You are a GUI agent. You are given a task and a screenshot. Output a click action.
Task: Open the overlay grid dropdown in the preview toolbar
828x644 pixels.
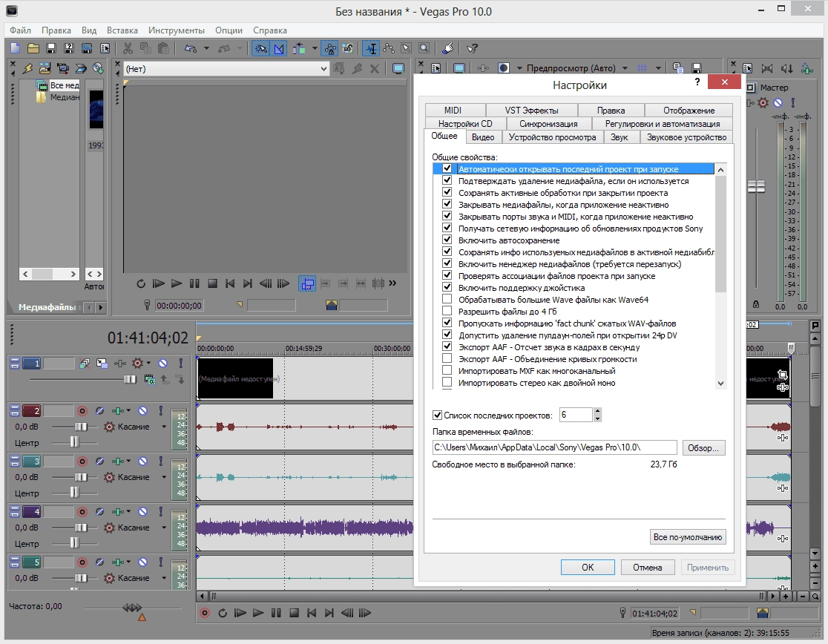[x=659, y=68]
